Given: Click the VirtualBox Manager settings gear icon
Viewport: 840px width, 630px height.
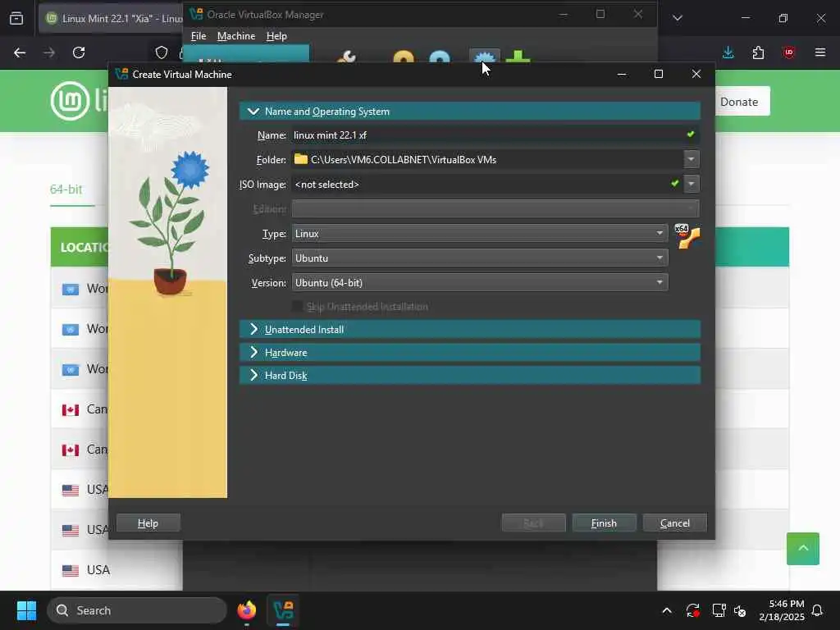Looking at the screenshot, I should point(484,57).
